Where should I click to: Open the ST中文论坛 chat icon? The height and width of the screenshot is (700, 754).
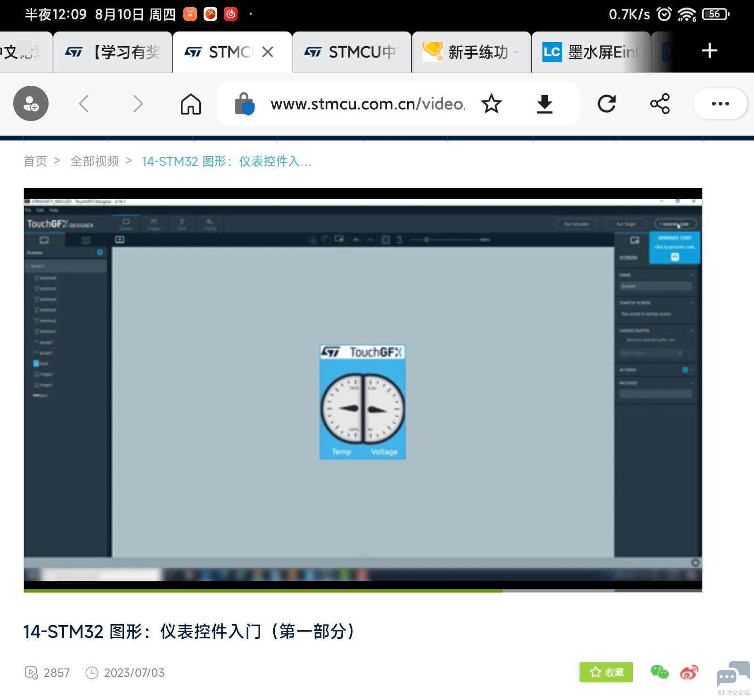(733, 677)
